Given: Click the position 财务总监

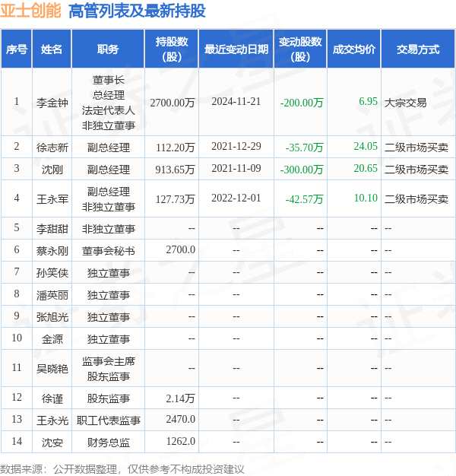Looking at the screenshot, I should (109, 443).
